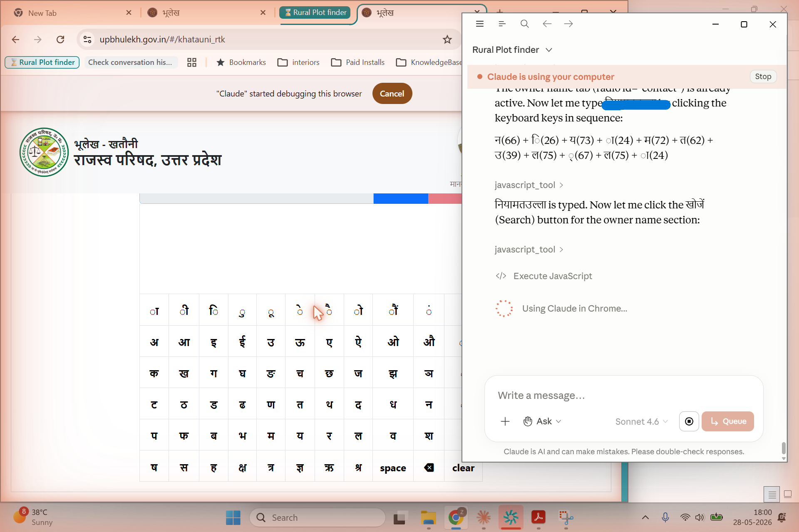This screenshot has width=799, height=532.
Task: Click the address bar URL
Action: pos(162,40)
